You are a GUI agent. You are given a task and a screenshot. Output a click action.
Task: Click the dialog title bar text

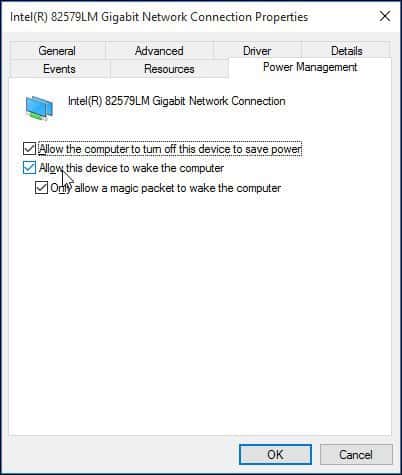pyautogui.click(x=159, y=17)
